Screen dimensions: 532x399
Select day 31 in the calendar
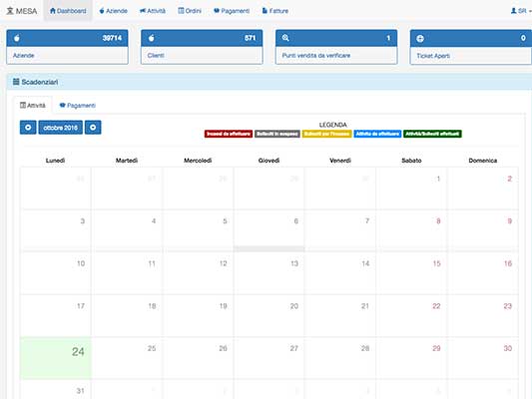[x=81, y=391]
